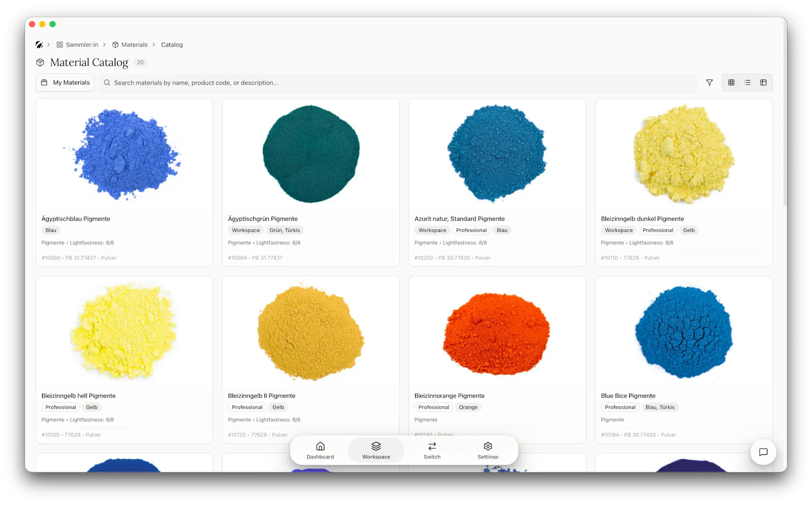Click the #10110 product code line

(x=630, y=258)
